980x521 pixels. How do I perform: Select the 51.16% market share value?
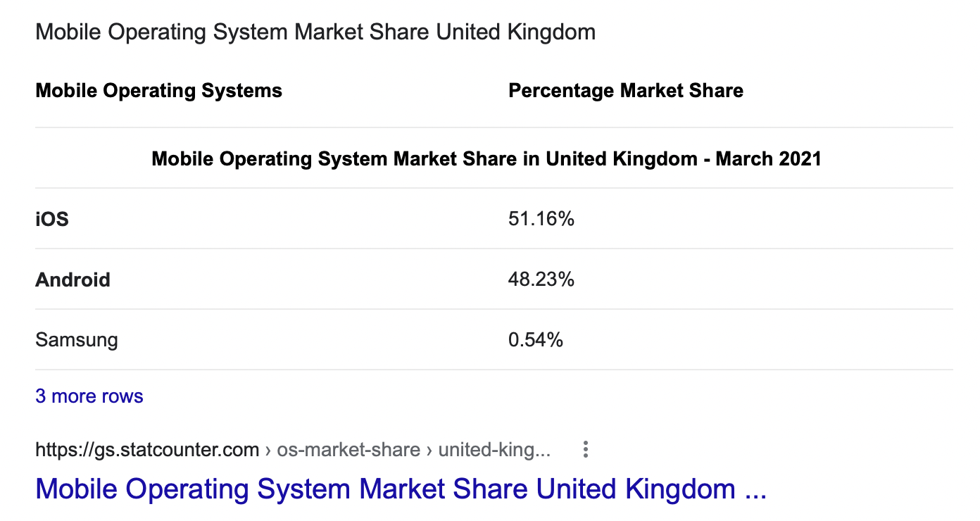pyautogui.click(x=541, y=220)
